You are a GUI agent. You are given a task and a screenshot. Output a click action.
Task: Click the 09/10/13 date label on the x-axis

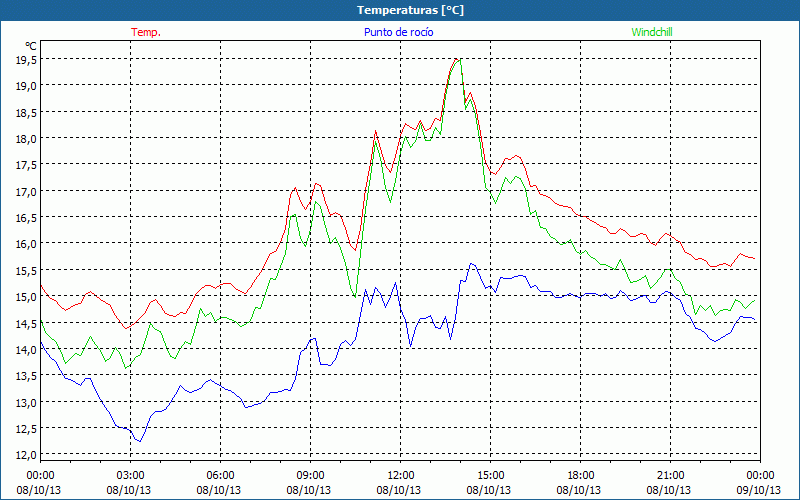tap(759, 490)
